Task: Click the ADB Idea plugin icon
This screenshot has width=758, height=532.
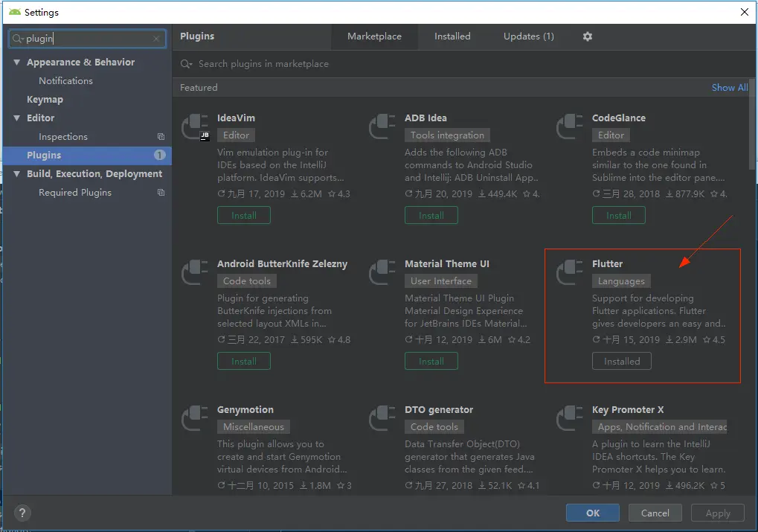Action: [x=382, y=126]
